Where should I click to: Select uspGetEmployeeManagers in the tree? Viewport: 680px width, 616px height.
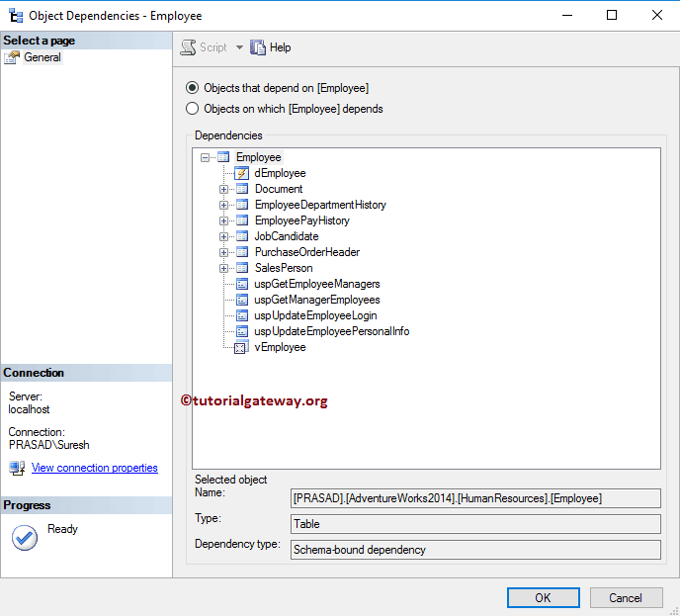tap(317, 284)
